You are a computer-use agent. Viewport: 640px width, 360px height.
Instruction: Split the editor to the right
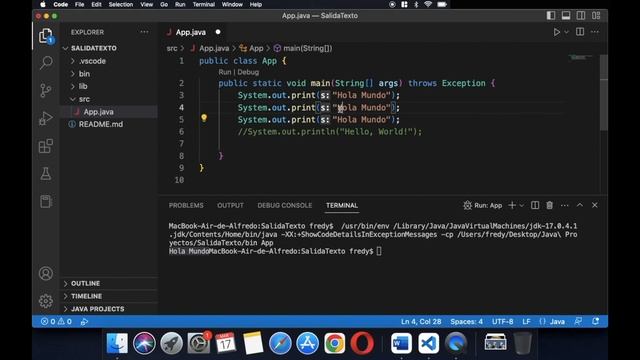[x=580, y=32]
